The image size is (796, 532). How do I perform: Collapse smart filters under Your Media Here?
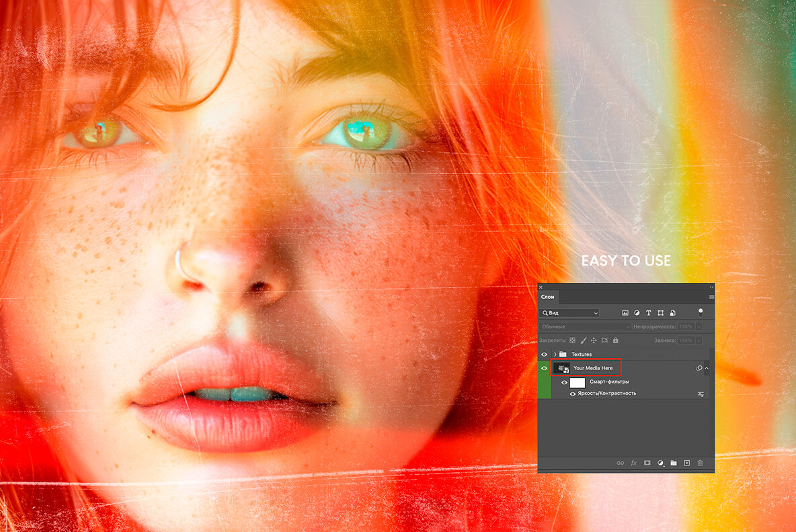707,368
